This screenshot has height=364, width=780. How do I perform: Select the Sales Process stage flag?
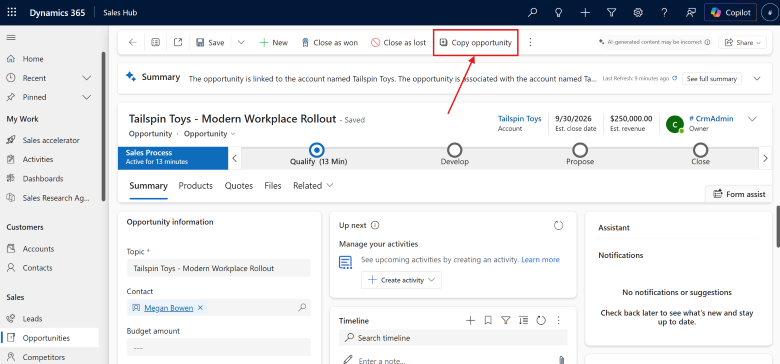click(x=173, y=157)
